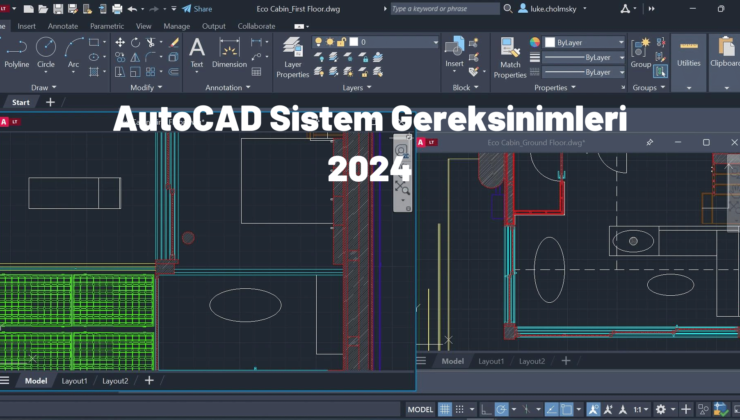
Task: Click the Start tab button
Action: pos(21,102)
